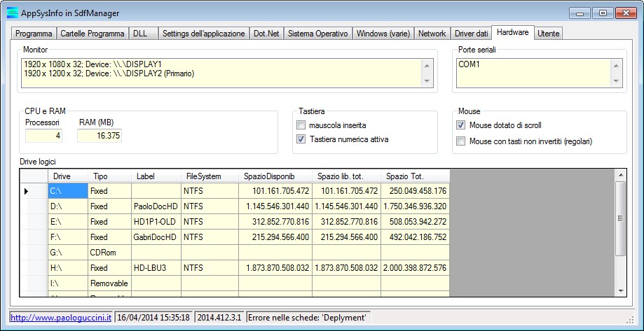Viewport: 644px width, 331px height.
Task: Click the 1.750.346.936.320 total space cell
Action: pyautogui.click(x=416, y=206)
